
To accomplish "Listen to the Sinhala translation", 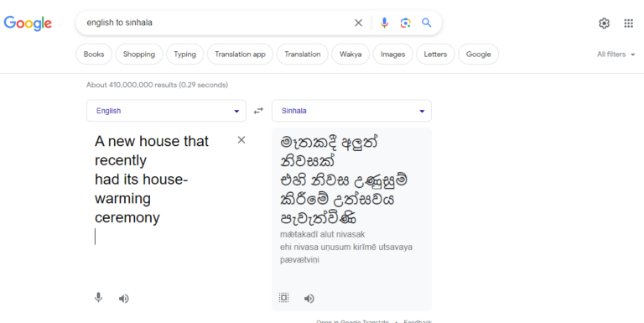I will coord(309,299).
